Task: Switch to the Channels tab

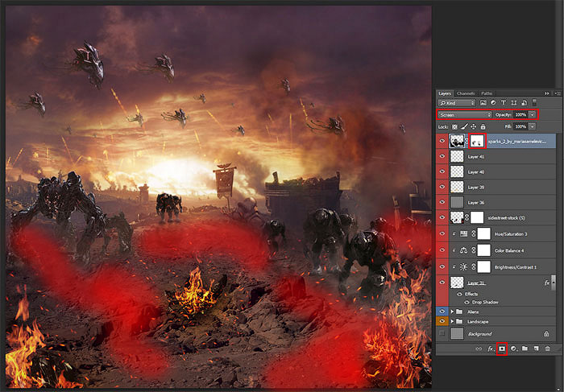Action: pyautogui.click(x=466, y=93)
